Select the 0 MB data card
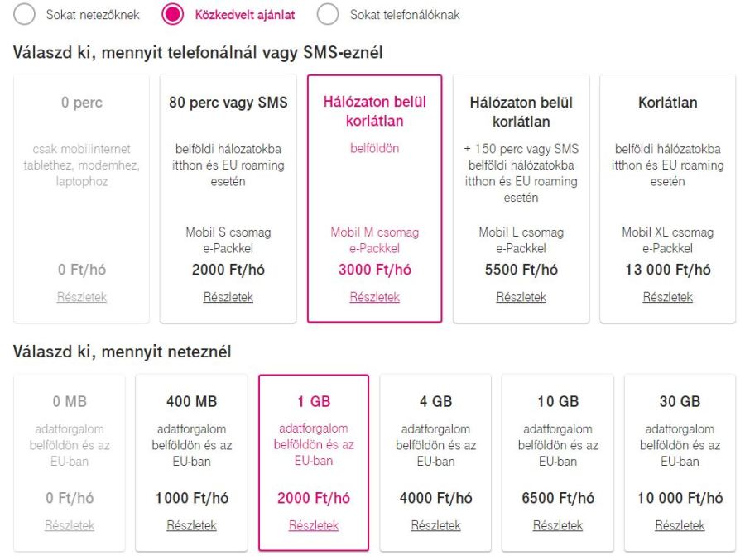Screen dimensions: 745x560 (69, 462)
